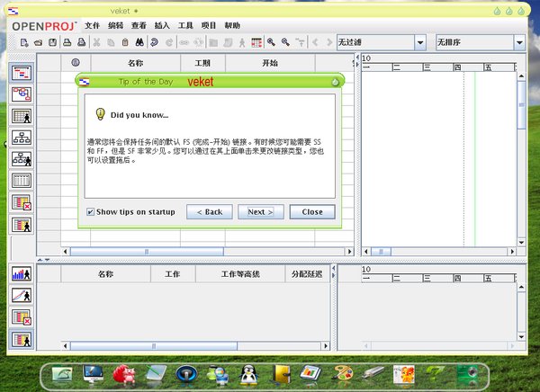This screenshot has height=392, width=540.
Task: Click the calendar grid toolbar icon
Action: [256, 42]
